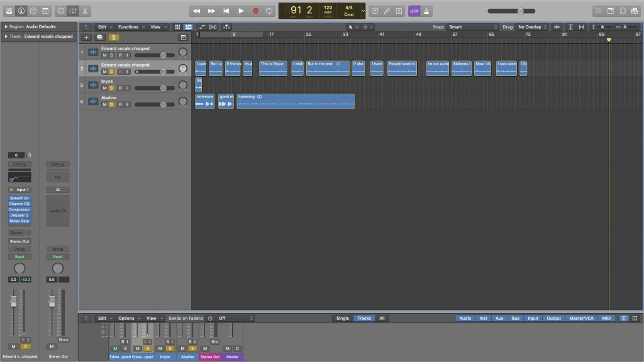
Task: Switch to the grid view button
Action: pos(177,27)
